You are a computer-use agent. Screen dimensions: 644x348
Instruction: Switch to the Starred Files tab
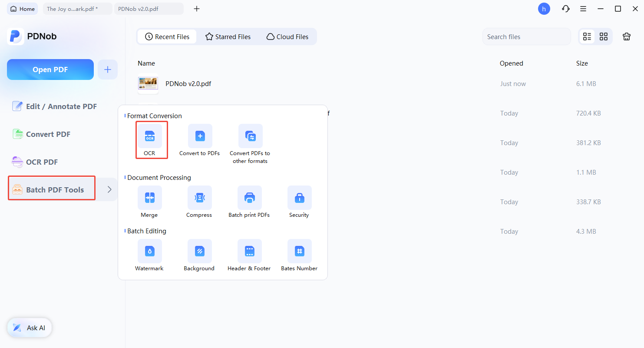[x=228, y=37]
